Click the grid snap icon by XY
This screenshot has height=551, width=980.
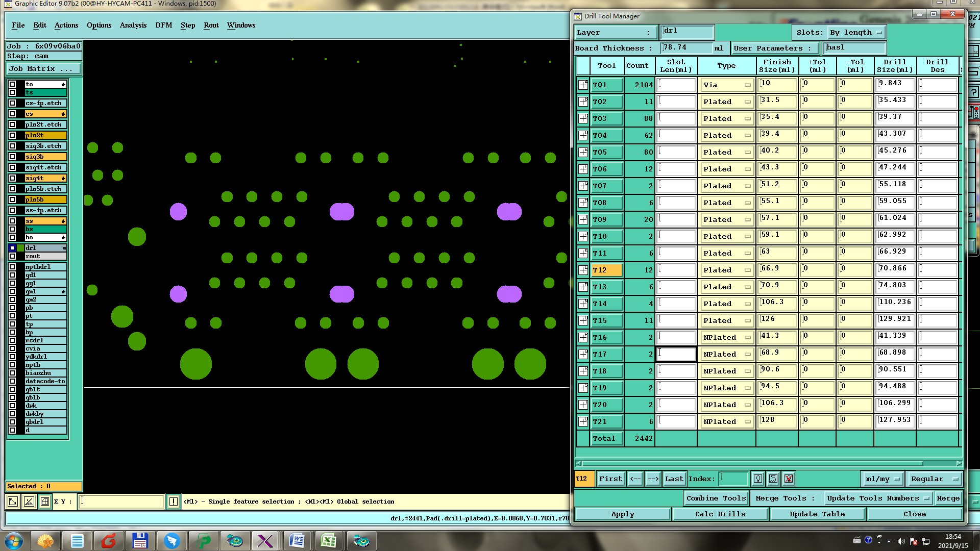[45, 502]
